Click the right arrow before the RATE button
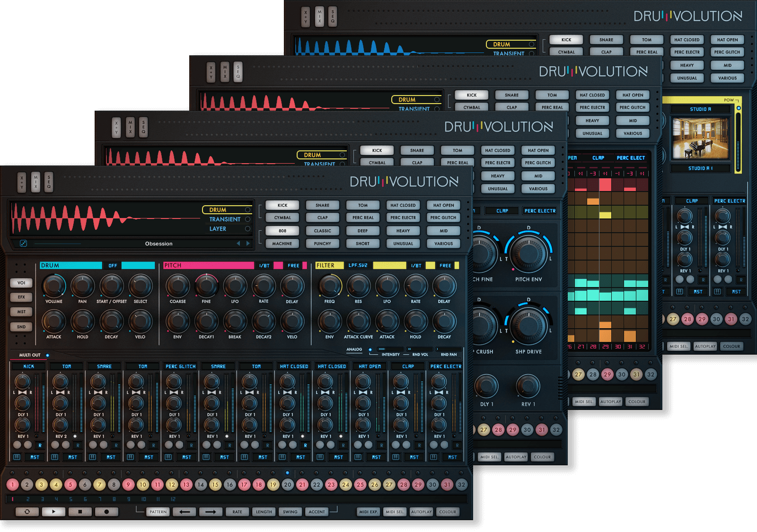 pyautogui.click(x=211, y=512)
